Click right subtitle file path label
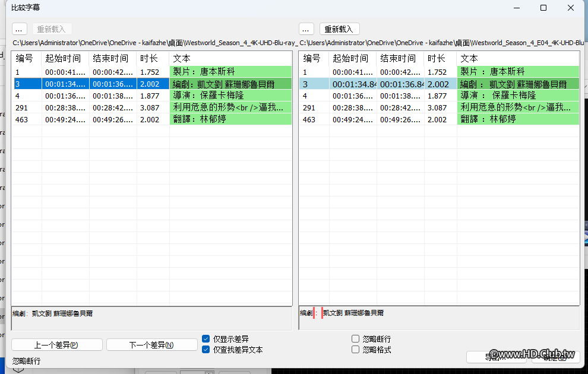588x374 pixels. (x=442, y=43)
